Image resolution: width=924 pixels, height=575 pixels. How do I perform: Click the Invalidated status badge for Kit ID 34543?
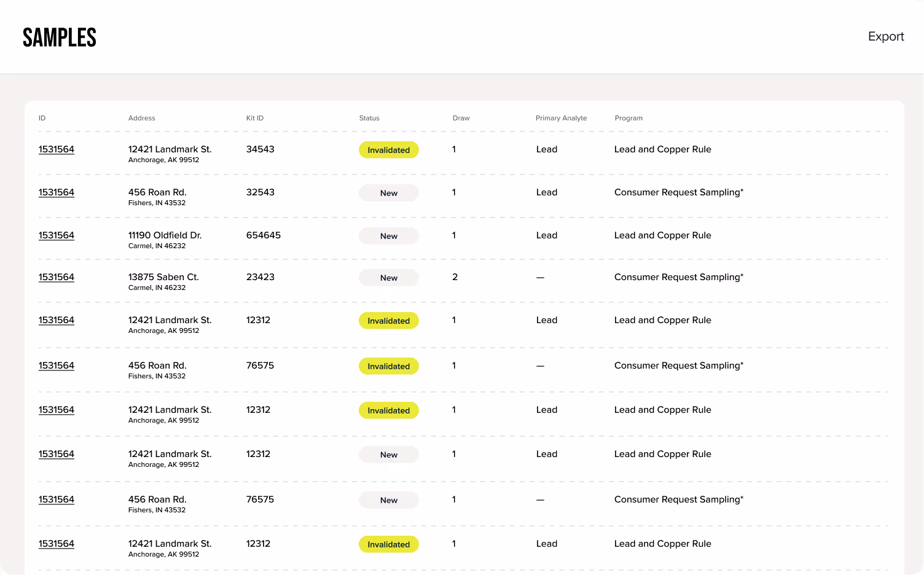tap(388, 150)
